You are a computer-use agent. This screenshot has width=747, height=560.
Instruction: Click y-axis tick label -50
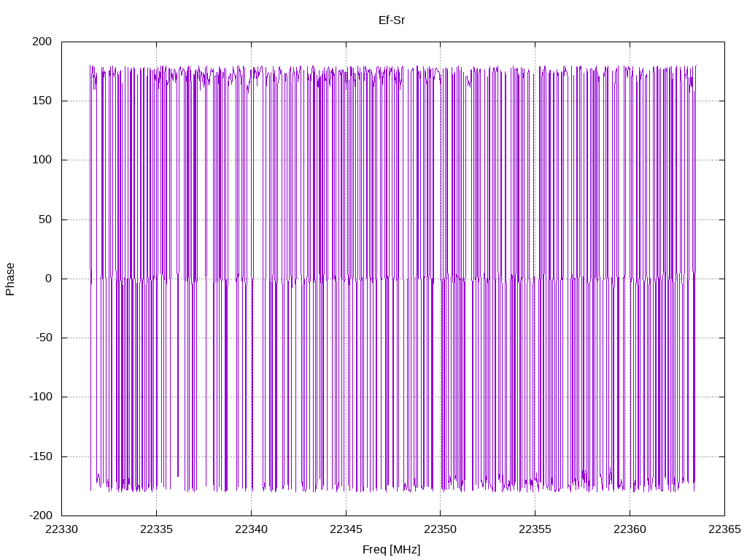click(44, 338)
